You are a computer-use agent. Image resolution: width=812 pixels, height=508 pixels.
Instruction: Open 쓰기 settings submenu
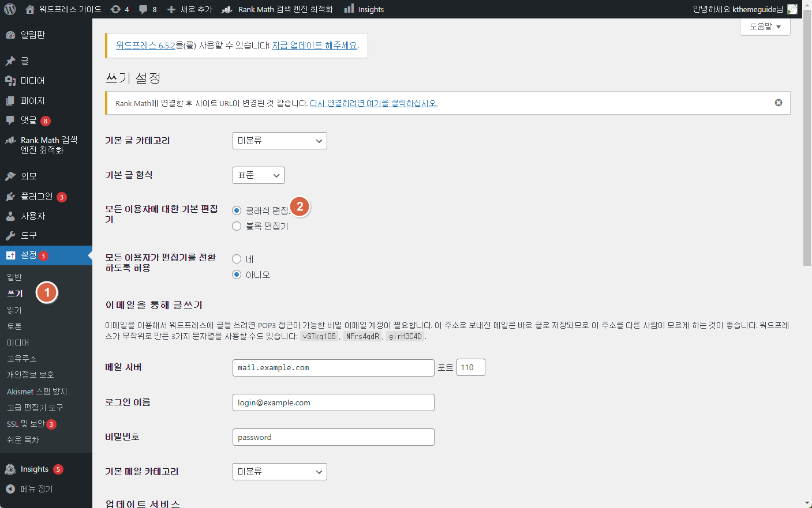click(15, 293)
